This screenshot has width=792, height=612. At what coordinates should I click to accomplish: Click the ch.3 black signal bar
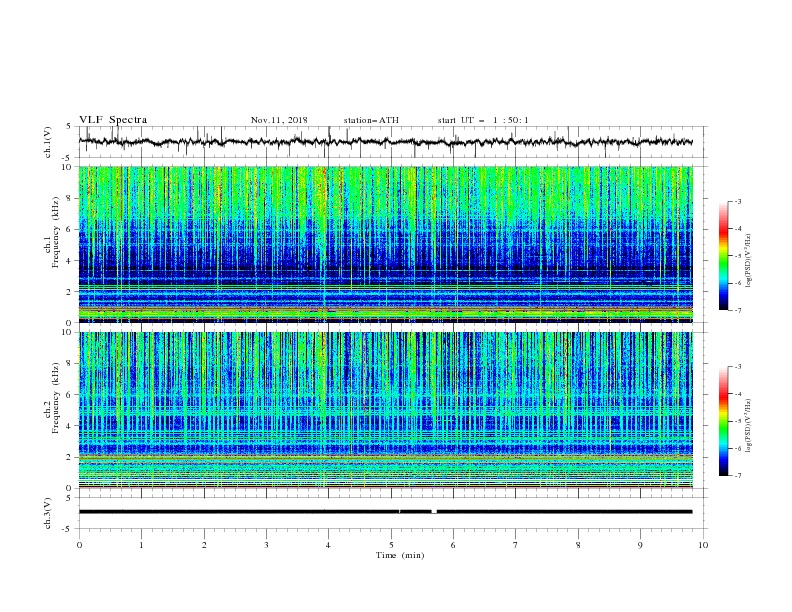coord(385,512)
